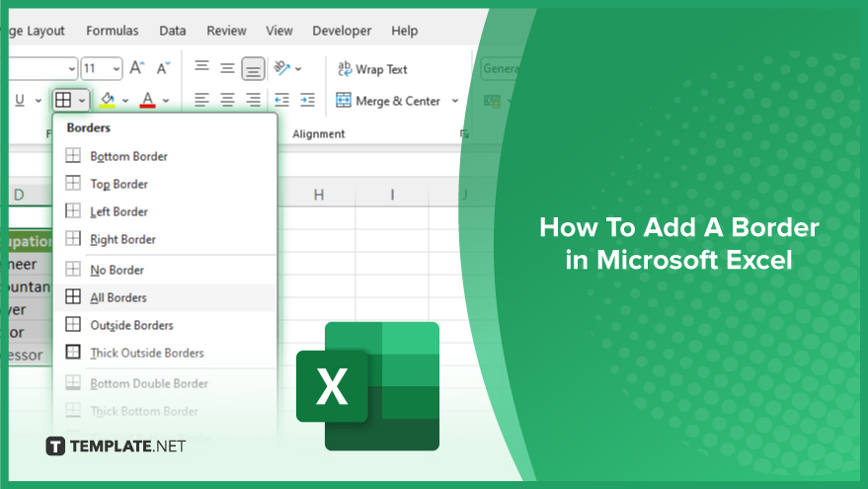
Task: Open the General number format box
Action: (501, 69)
